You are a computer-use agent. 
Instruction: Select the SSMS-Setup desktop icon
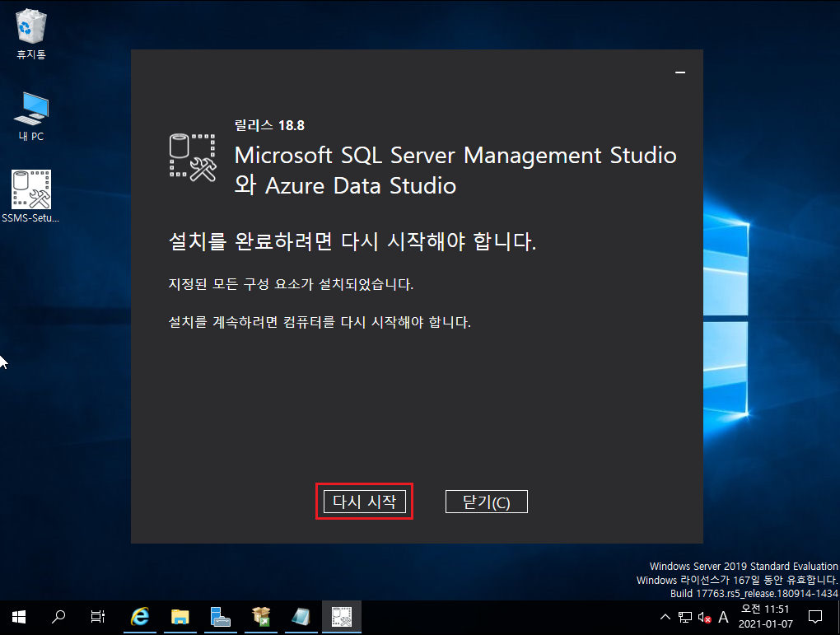click(x=30, y=196)
